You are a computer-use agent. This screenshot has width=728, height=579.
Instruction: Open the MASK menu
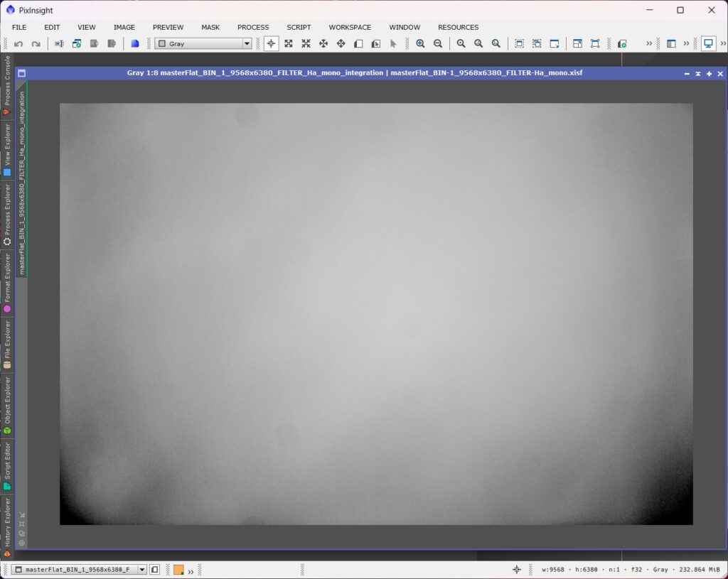210,28
